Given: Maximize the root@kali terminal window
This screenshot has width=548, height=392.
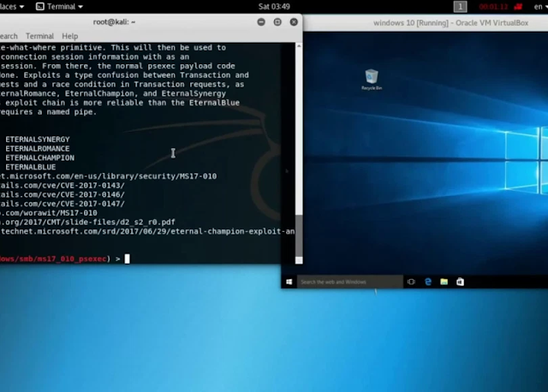Looking at the screenshot, I should 277,22.
